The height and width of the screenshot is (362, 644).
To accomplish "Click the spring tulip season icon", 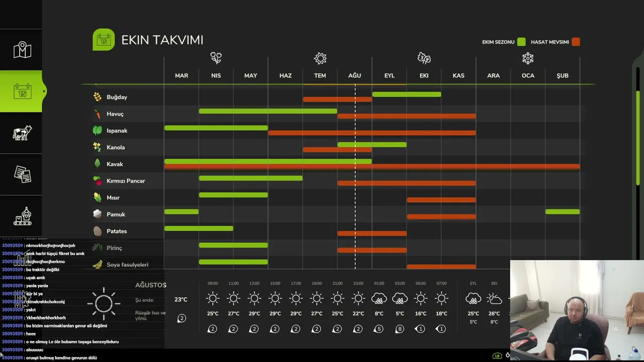I will (x=216, y=58).
